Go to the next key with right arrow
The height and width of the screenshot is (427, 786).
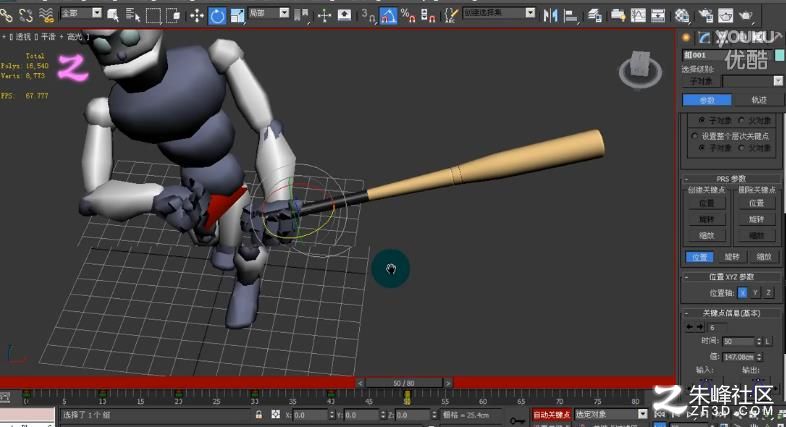700,327
